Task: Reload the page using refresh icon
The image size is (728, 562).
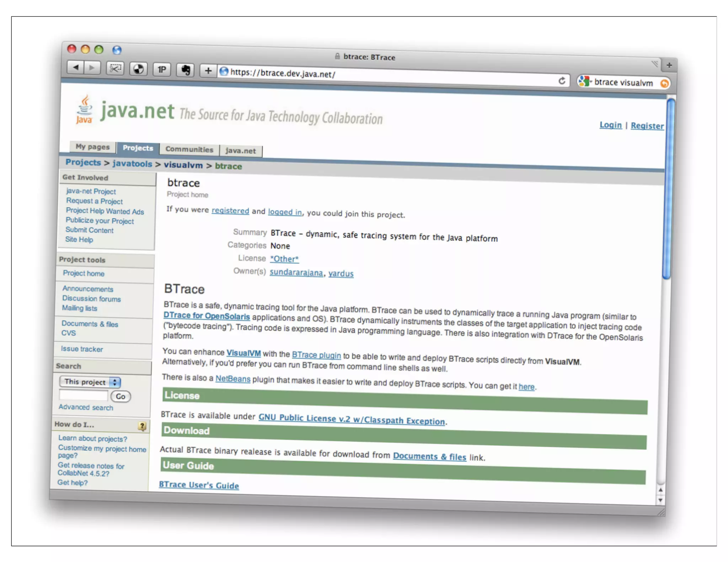Action: (562, 81)
